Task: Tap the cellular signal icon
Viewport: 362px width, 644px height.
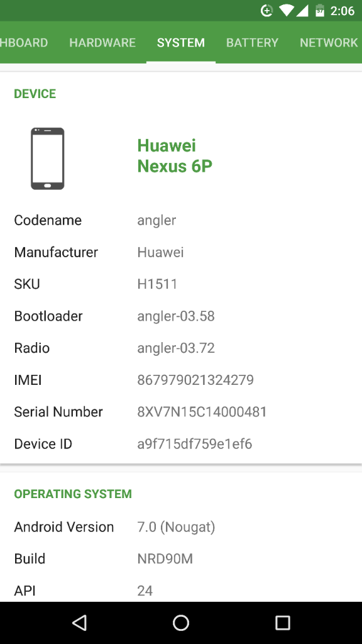Action: [x=302, y=11]
